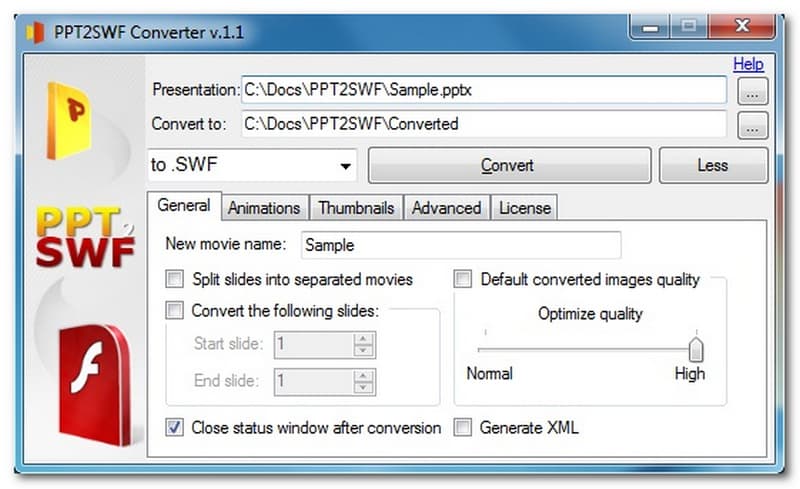Image resolution: width=800 pixels, height=489 pixels.
Task: Browse for the Convert to folder
Action: (753, 126)
